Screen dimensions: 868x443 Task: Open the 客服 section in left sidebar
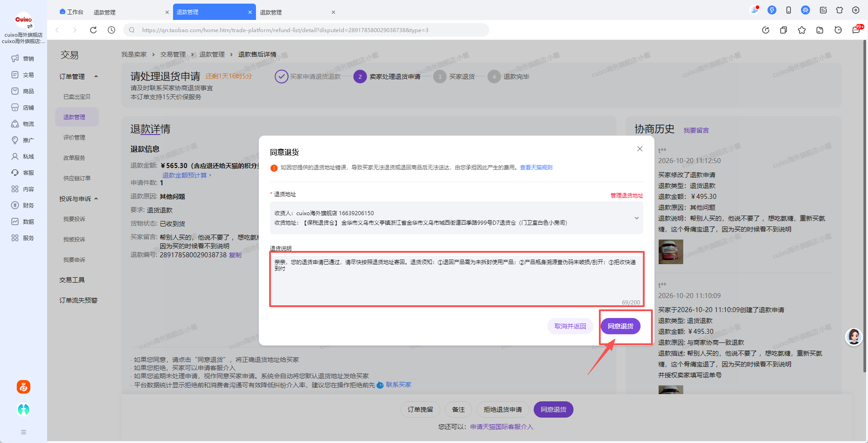pos(23,173)
